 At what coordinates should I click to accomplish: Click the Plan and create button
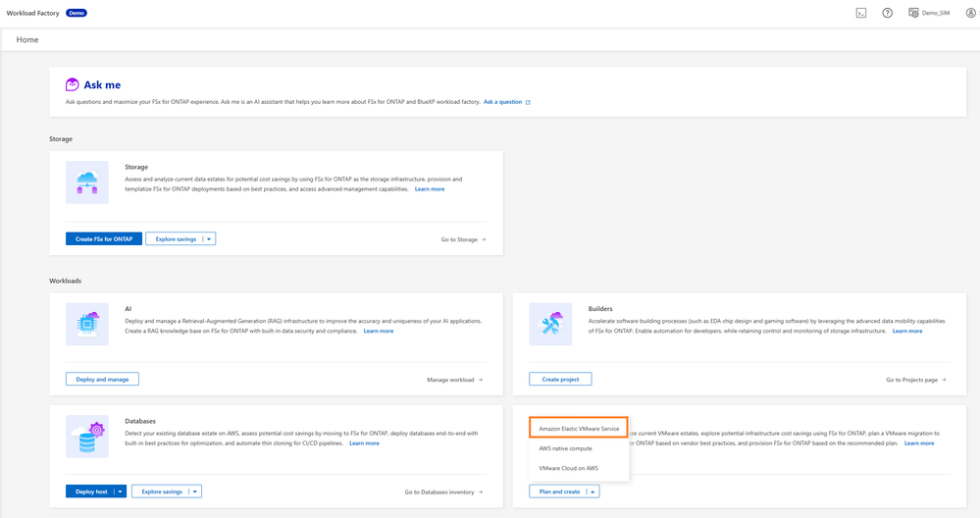pos(559,492)
